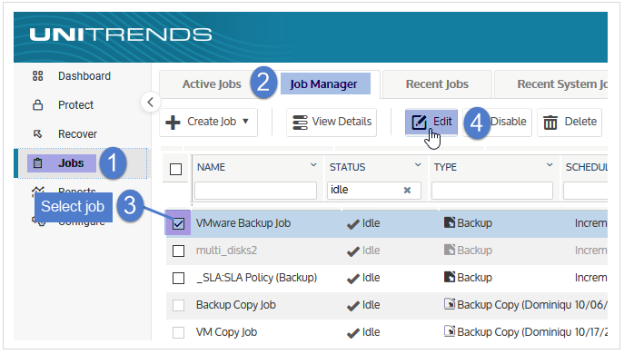Screen dimensions: 634x364
Task: Check the Backup Copy Job checkbox
Action: (x=178, y=305)
